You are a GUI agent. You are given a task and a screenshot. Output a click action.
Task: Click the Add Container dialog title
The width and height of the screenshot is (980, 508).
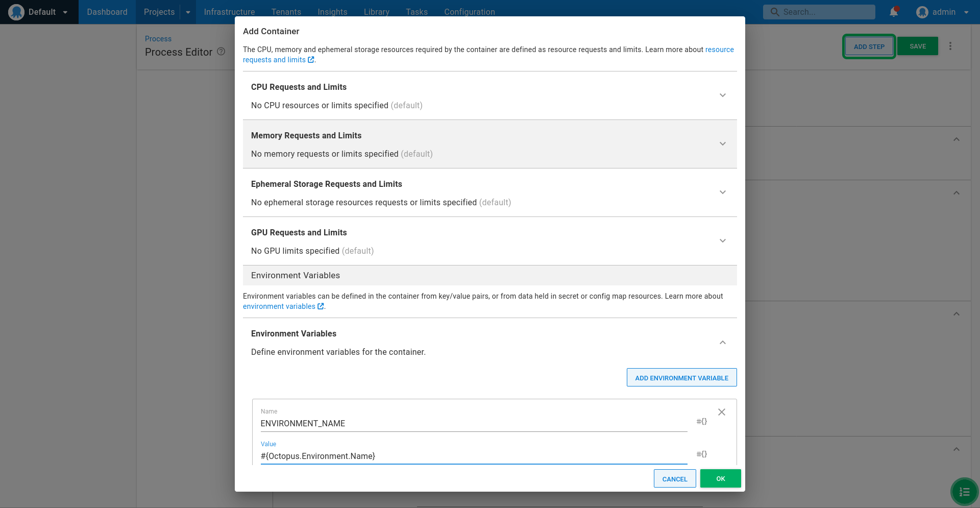[x=271, y=31]
